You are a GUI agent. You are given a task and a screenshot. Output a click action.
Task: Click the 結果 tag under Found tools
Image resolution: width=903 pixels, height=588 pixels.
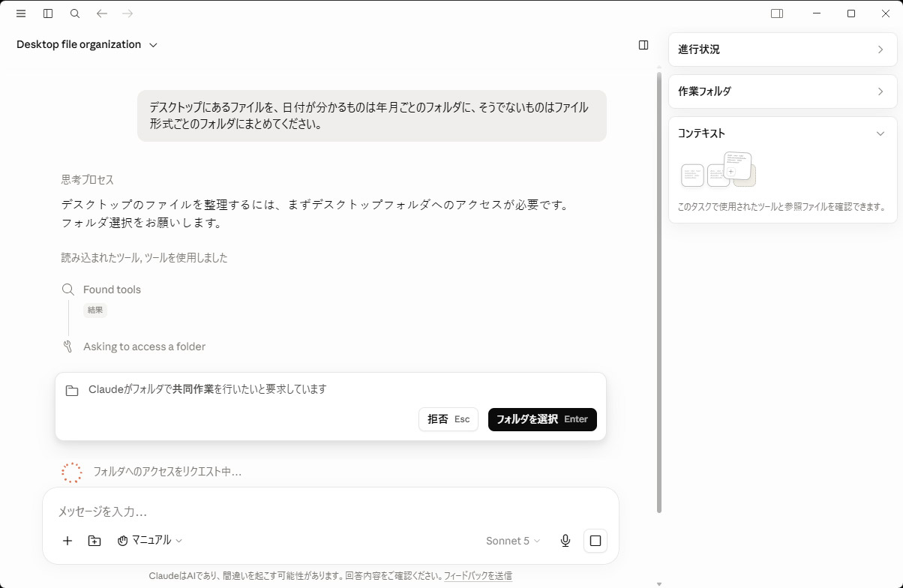[95, 310]
